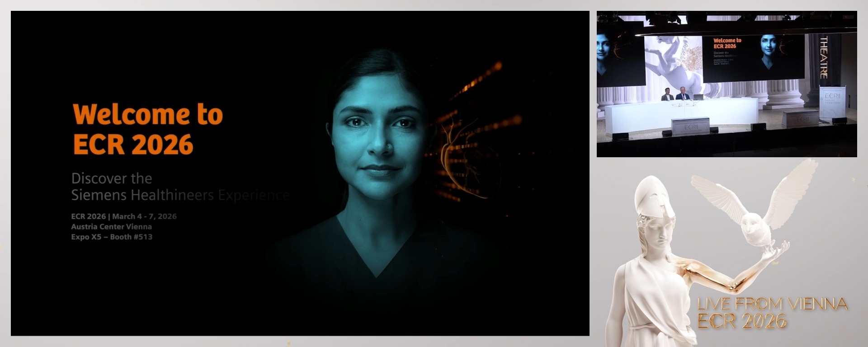Click the vertical "THEATRE" sign in the camera feed
Viewport: 868px width, 347px height.
824,57
